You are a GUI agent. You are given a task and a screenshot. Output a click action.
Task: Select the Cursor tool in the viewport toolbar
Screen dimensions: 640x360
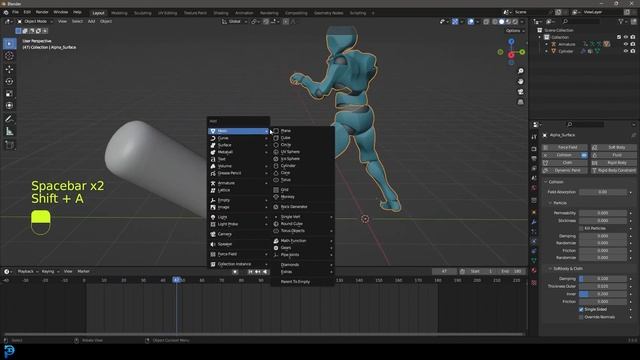pyautogui.click(x=9, y=56)
